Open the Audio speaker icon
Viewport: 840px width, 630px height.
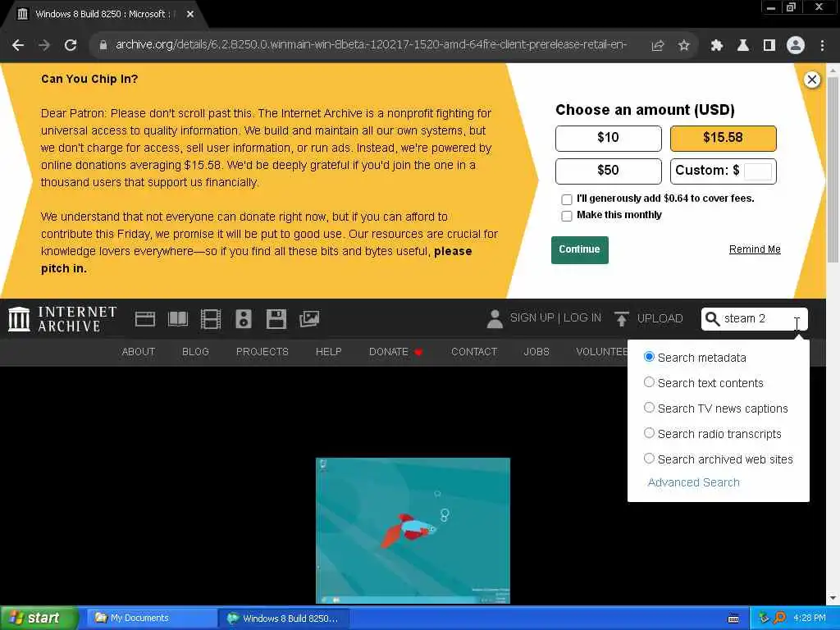(243, 319)
